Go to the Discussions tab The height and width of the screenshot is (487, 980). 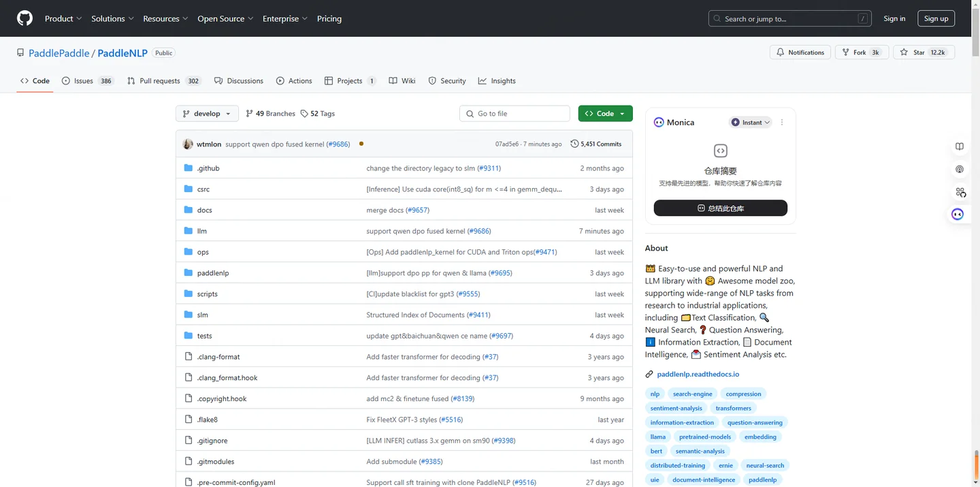[x=239, y=81]
